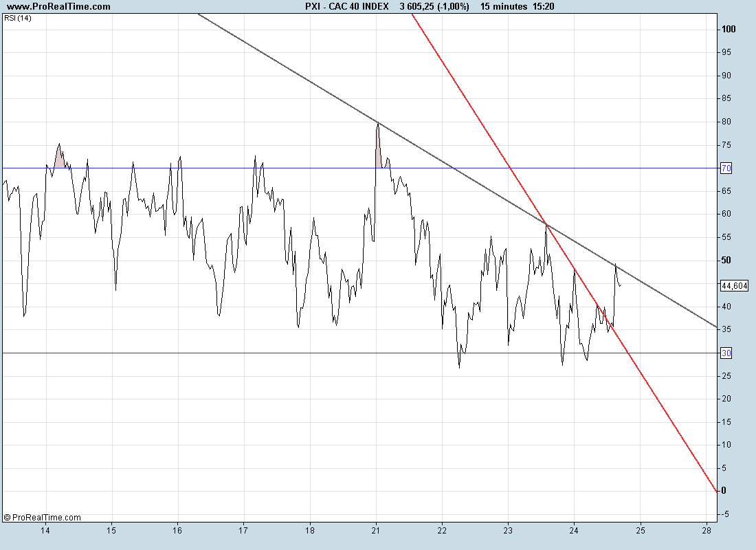Screen dimensions: 756x550
Task: Click the 15 minutes timeframe label
Action: (x=503, y=6)
